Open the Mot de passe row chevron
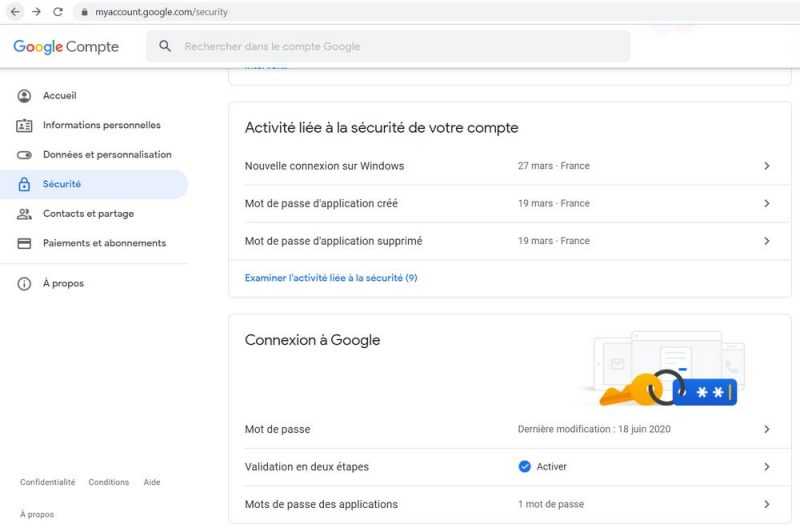800x528 pixels. click(766, 429)
